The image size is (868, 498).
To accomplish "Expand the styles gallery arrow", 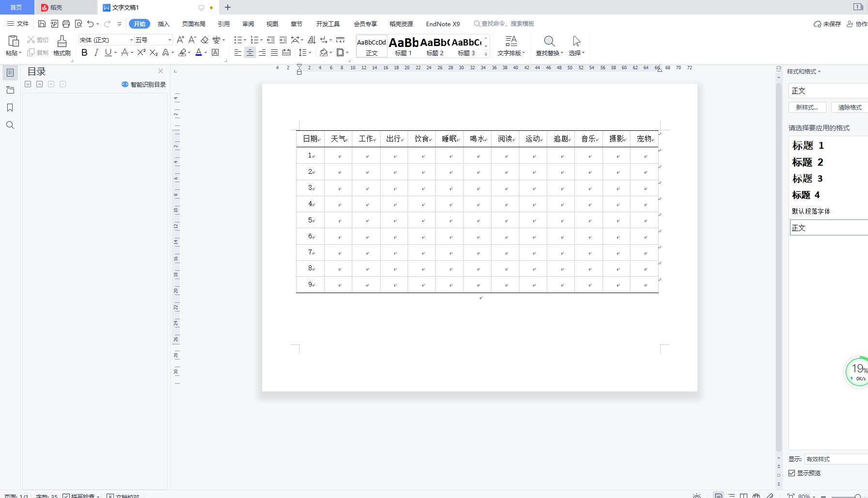I will click(x=486, y=53).
